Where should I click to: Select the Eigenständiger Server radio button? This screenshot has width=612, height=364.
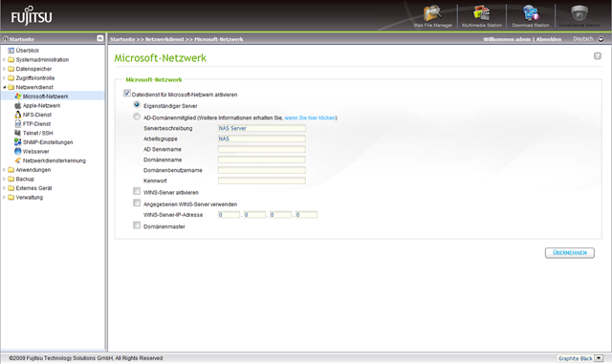(137, 104)
